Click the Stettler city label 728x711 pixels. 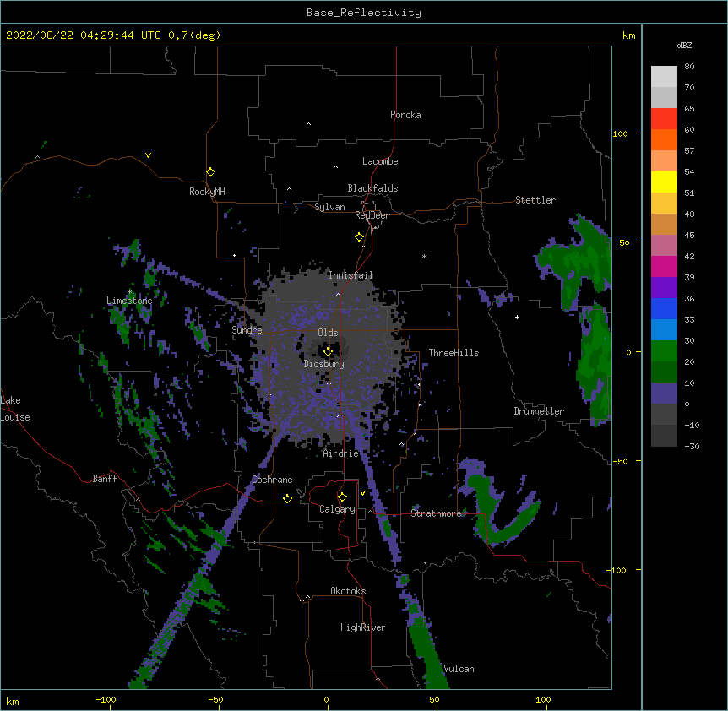point(535,200)
